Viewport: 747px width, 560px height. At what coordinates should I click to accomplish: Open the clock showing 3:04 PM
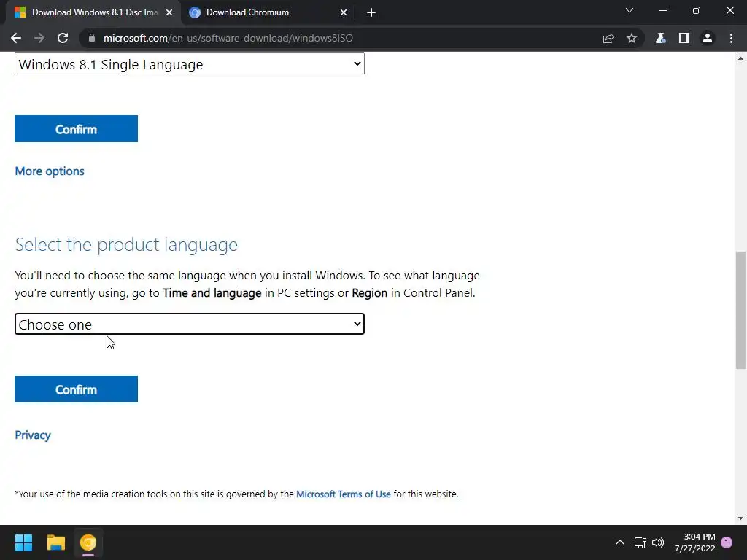pos(694,542)
